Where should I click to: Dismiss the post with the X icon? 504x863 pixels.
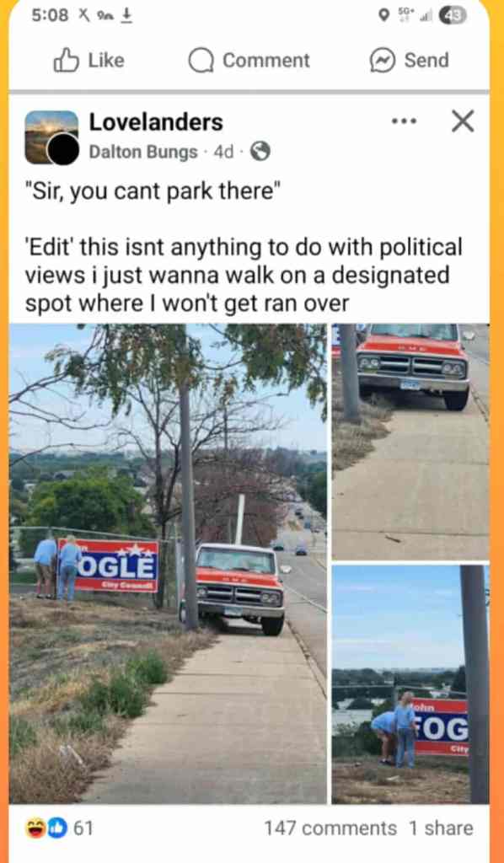click(463, 121)
